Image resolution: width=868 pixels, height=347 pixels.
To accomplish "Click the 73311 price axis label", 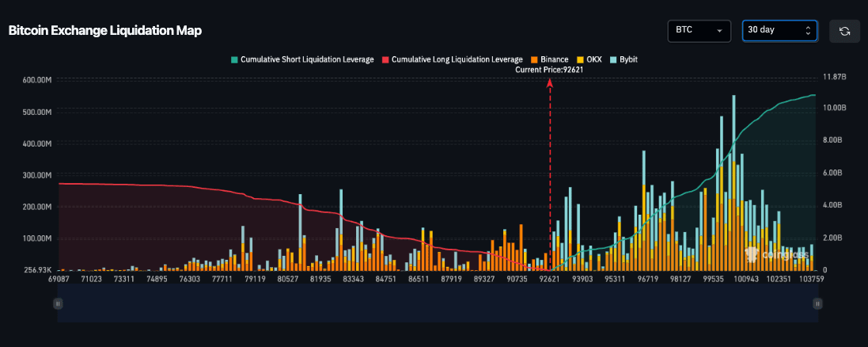I will click(x=125, y=280).
